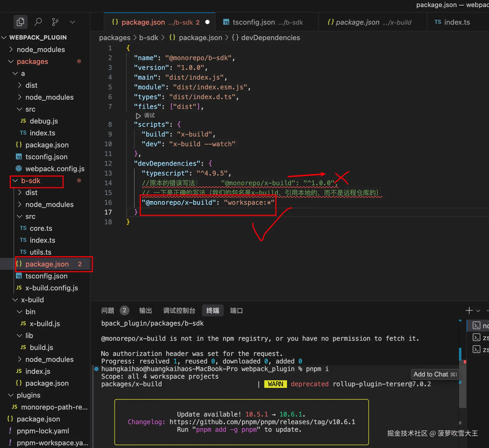The height and width of the screenshot is (448, 489).
Task: Switch to the 问题 problems panel tab
Action: [x=107, y=310]
